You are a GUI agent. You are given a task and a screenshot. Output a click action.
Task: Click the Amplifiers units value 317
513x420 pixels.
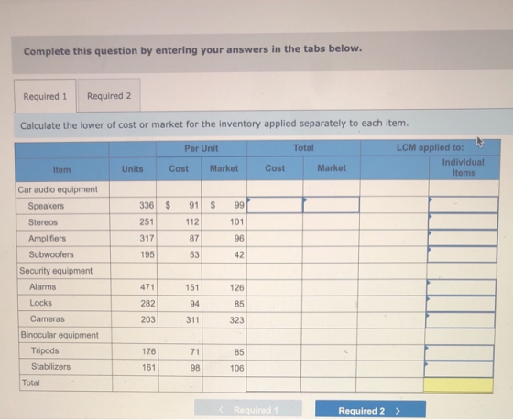coord(147,238)
